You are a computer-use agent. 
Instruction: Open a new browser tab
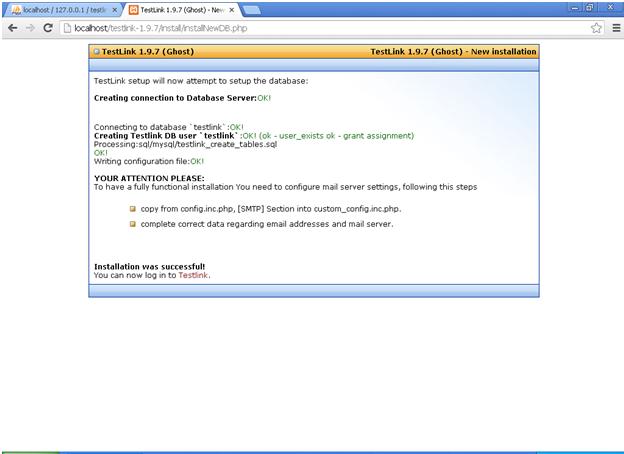[252, 10]
